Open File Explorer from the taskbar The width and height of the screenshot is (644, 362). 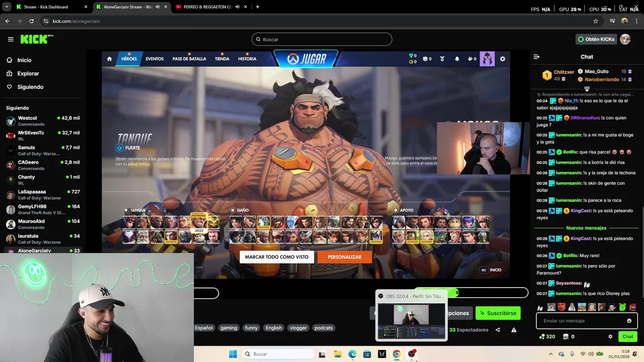click(x=337, y=354)
